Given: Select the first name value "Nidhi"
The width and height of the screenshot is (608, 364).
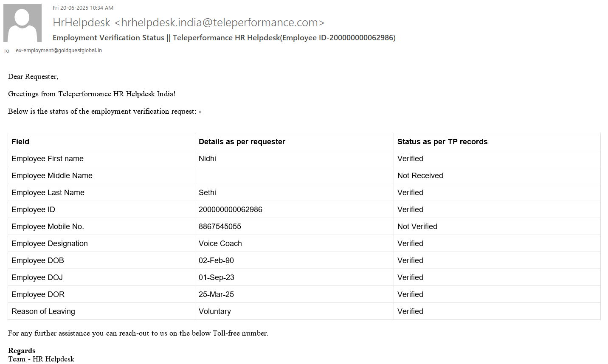Looking at the screenshot, I should [x=207, y=159].
